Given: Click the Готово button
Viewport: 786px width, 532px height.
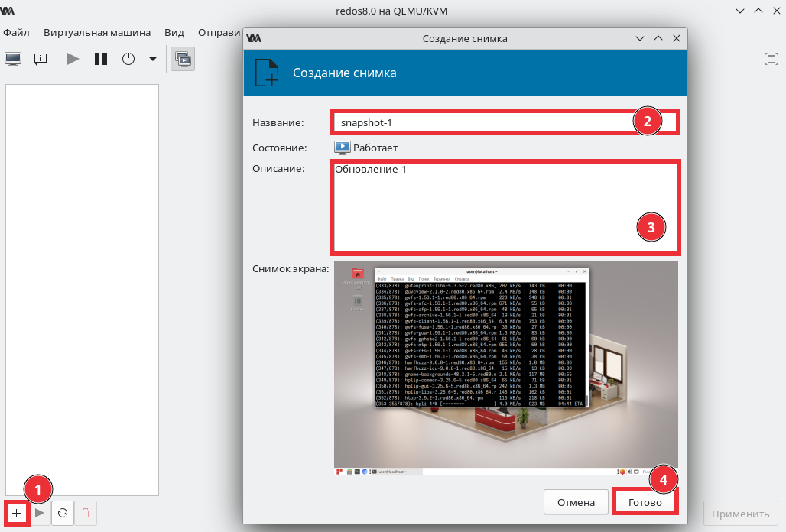Looking at the screenshot, I should (645, 502).
